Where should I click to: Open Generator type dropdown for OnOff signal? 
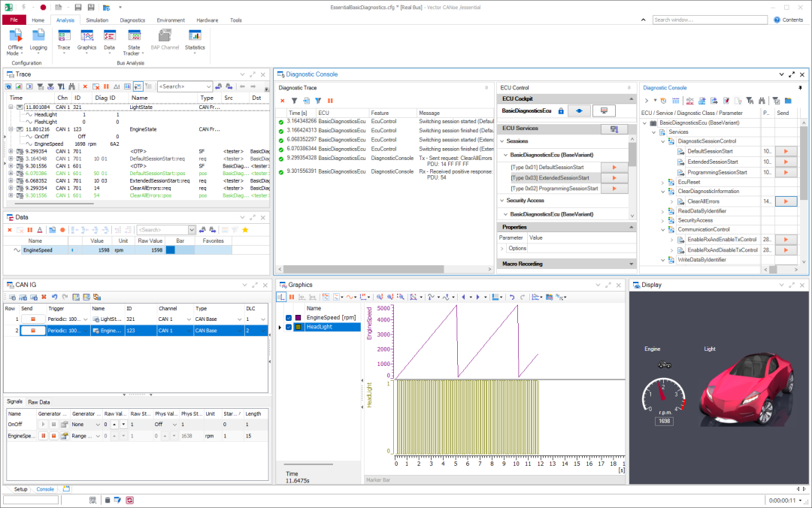(97, 425)
